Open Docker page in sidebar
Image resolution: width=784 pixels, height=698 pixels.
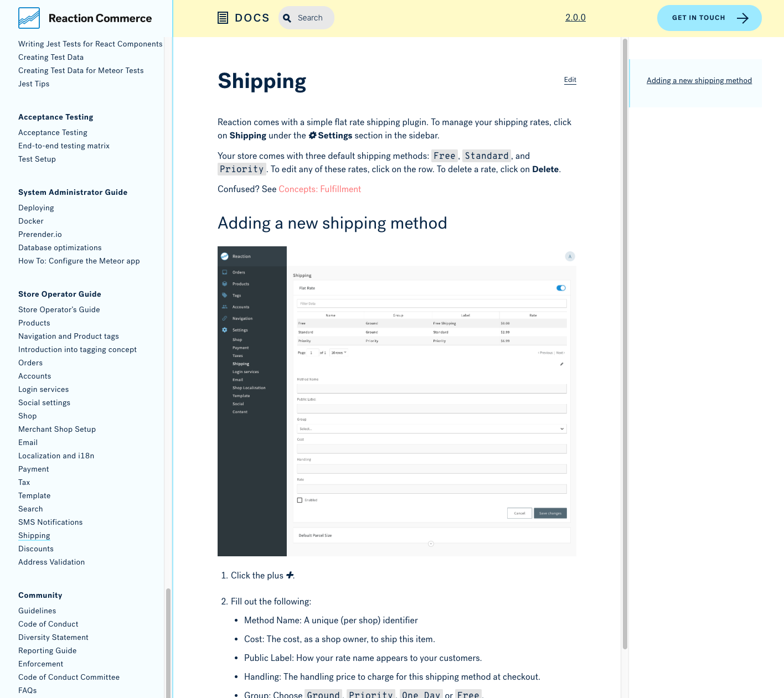31,221
